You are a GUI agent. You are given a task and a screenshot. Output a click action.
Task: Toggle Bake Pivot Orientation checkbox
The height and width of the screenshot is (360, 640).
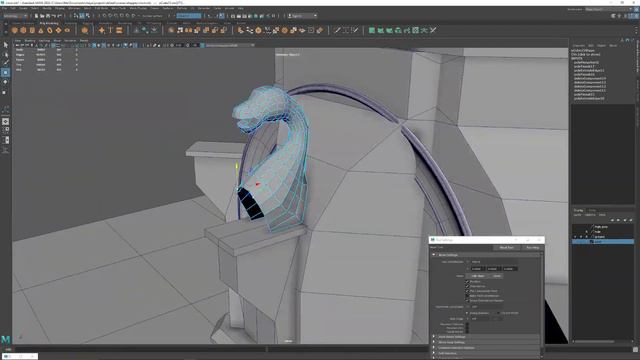pos(467,296)
